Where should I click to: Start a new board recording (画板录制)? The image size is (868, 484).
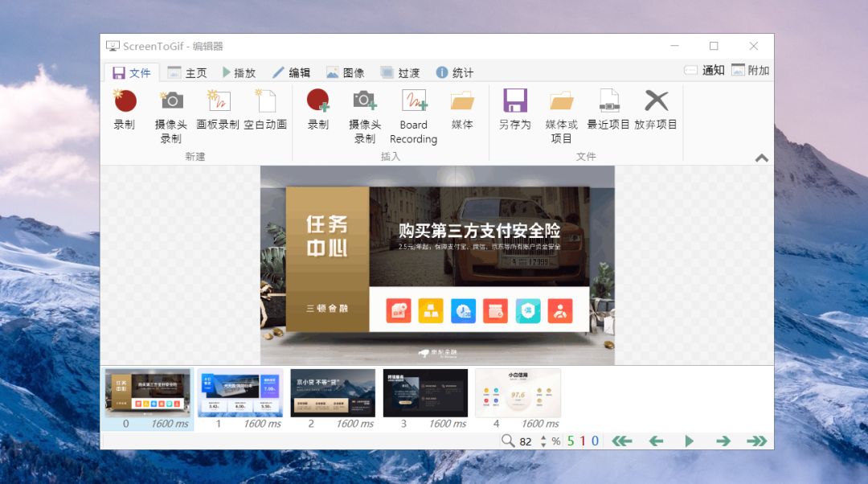coord(218,109)
